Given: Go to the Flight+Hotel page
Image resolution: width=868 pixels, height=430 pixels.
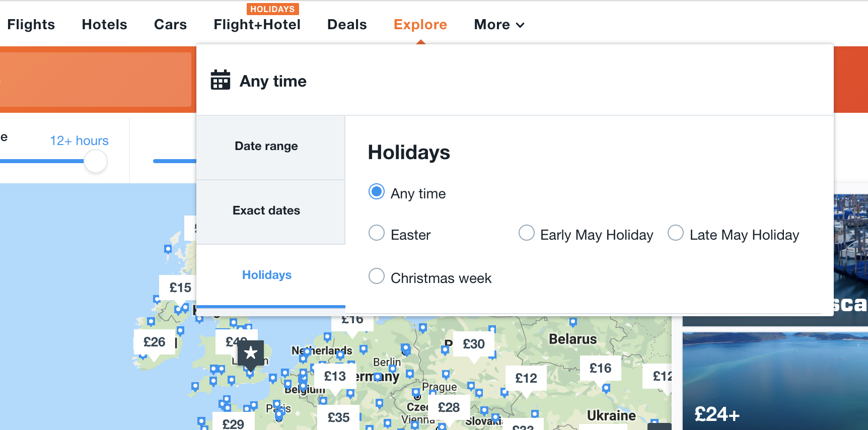Looking at the screenshot, I should 257,25.
